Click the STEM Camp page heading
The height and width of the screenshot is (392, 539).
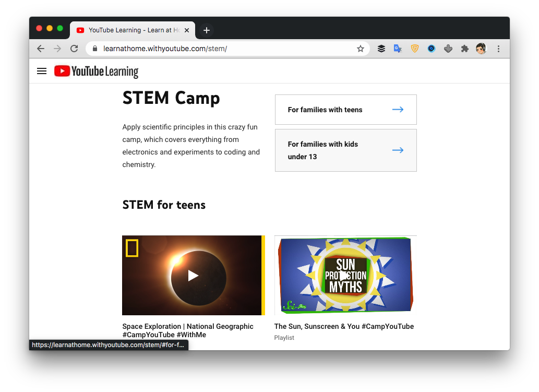click(171, 98)
